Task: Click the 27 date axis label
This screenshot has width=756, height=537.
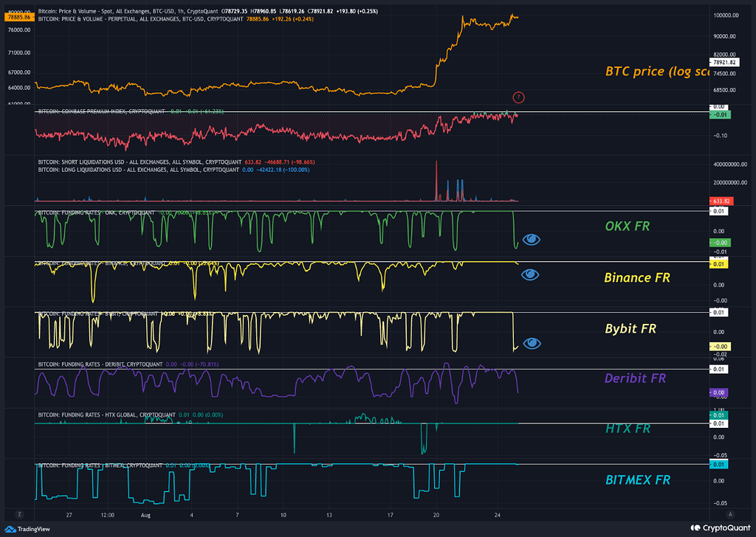Action: click(x=69, y=515)
